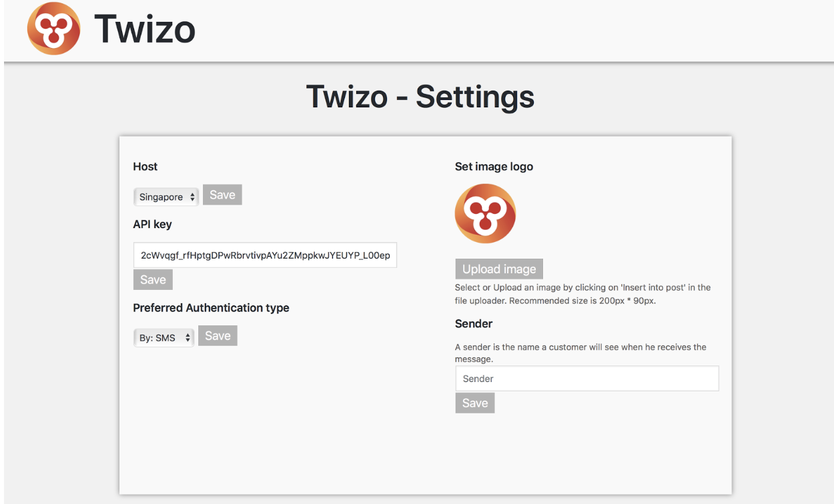Viewport: 834px width, 504px height.
Task: Save the Host selection
Action: (222, 195)
